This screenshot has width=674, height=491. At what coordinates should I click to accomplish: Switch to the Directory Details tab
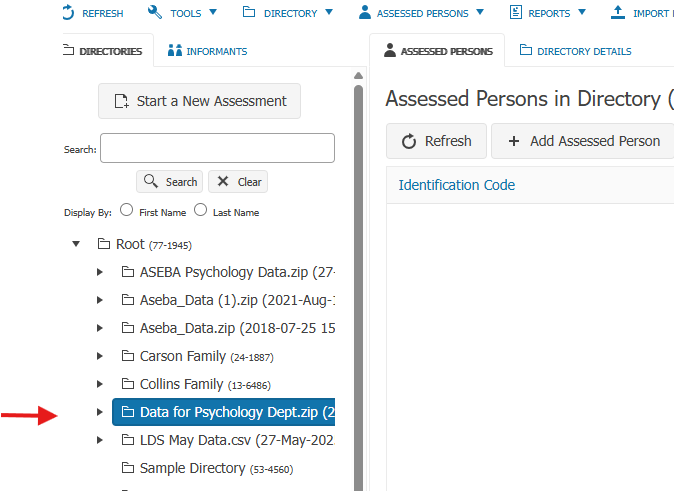pos(576,51)
